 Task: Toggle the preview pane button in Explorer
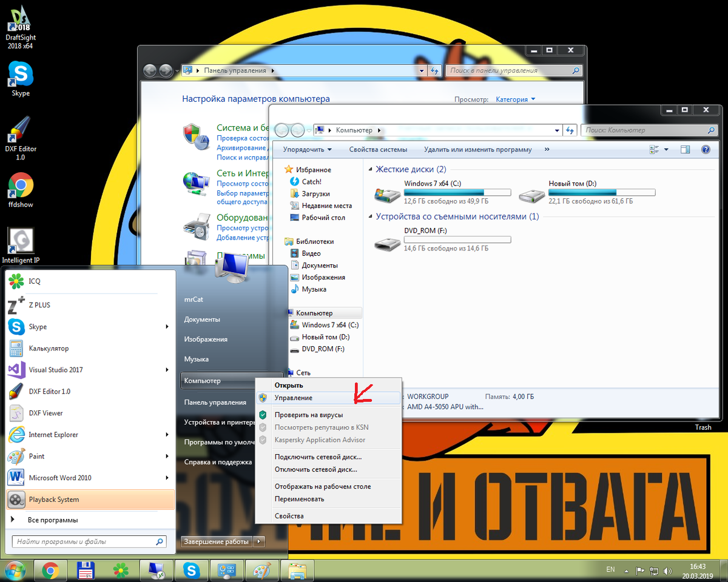coord(686,149)
